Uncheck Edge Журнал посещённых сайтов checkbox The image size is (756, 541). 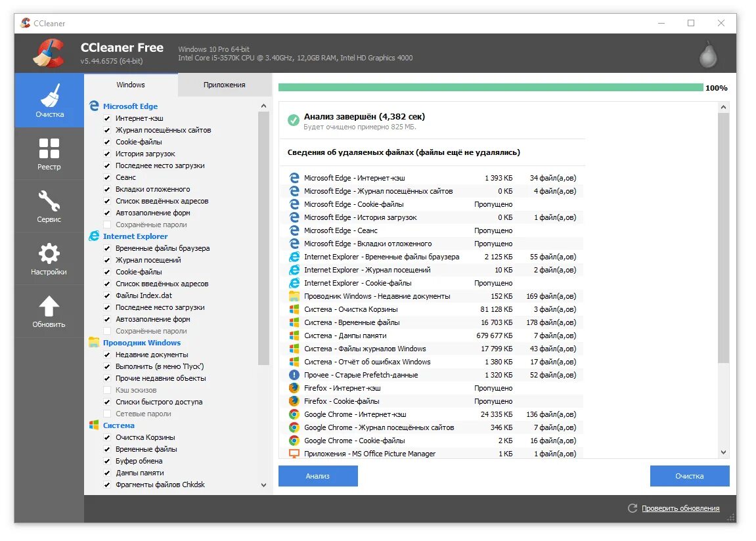107,130
